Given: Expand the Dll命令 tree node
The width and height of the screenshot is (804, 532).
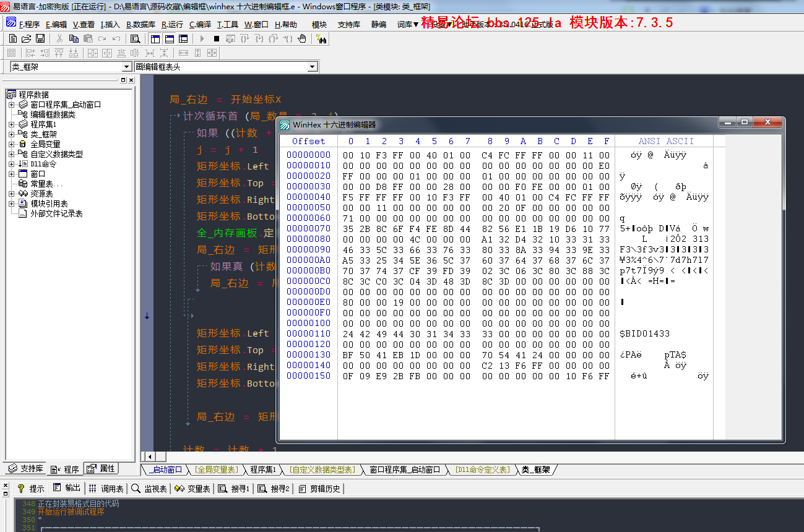Looking at the screenshot, I should (12, 164).
